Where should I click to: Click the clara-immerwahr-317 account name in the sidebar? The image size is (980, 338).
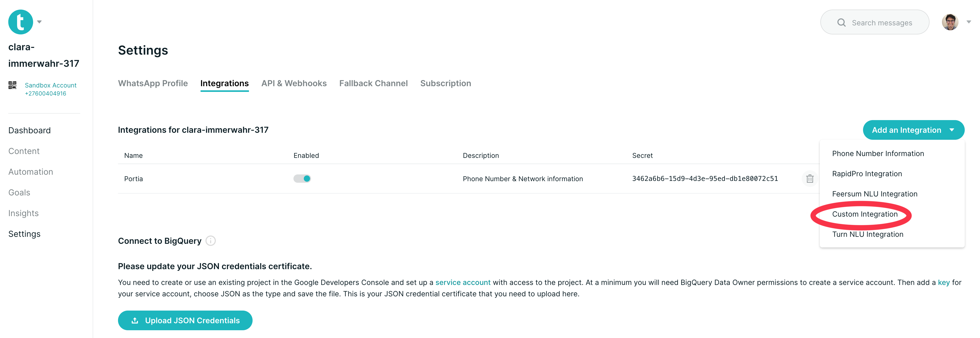click(x=44, y=55)
